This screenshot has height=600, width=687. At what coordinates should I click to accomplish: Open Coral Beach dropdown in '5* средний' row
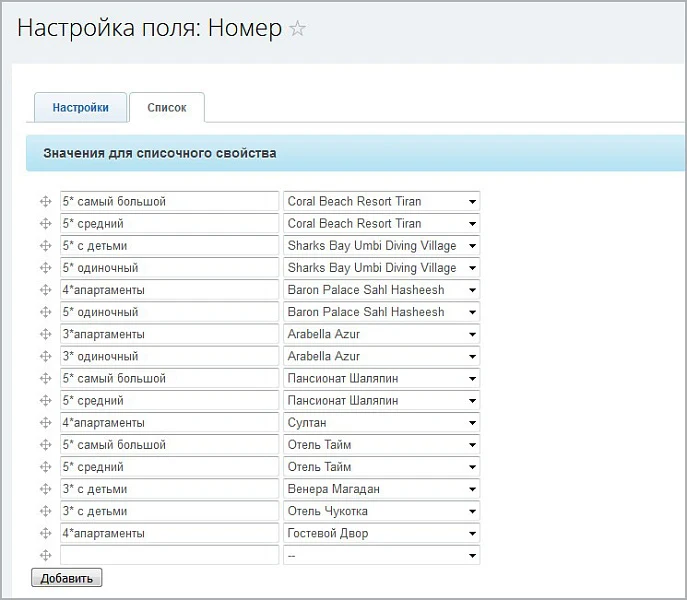[x=382, y=224]
